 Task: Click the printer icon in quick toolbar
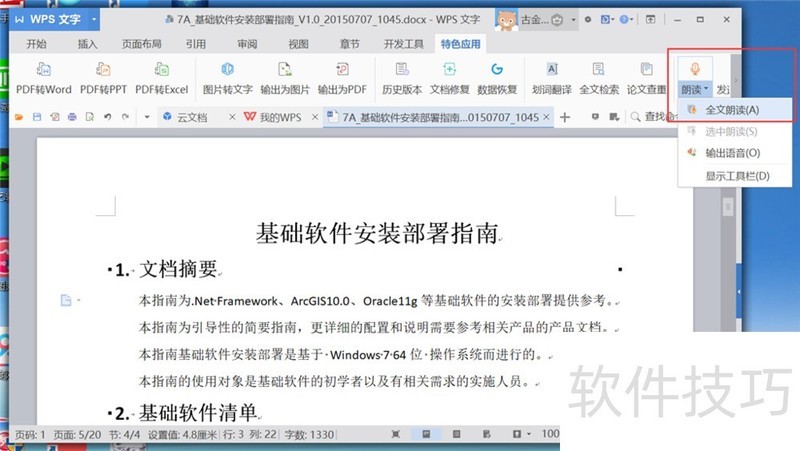coord(72,117)
